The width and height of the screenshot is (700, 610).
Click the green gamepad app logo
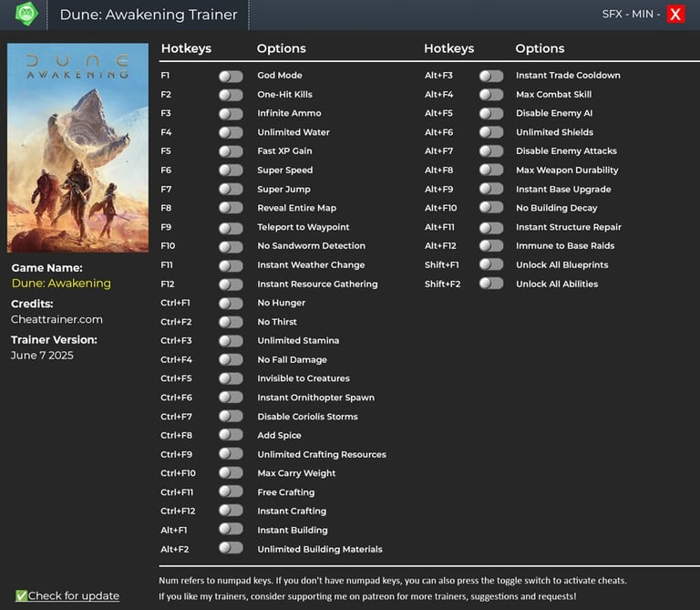(26, 14)
